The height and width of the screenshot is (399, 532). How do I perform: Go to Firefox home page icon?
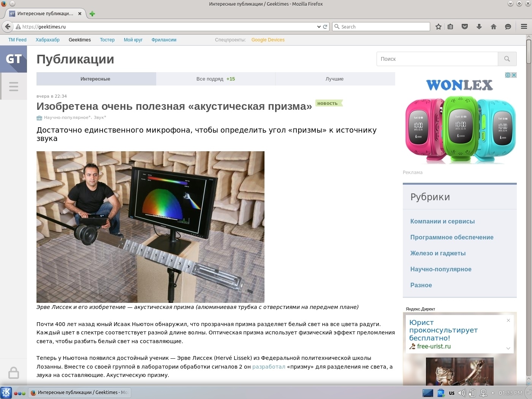(x=494, y=27)
